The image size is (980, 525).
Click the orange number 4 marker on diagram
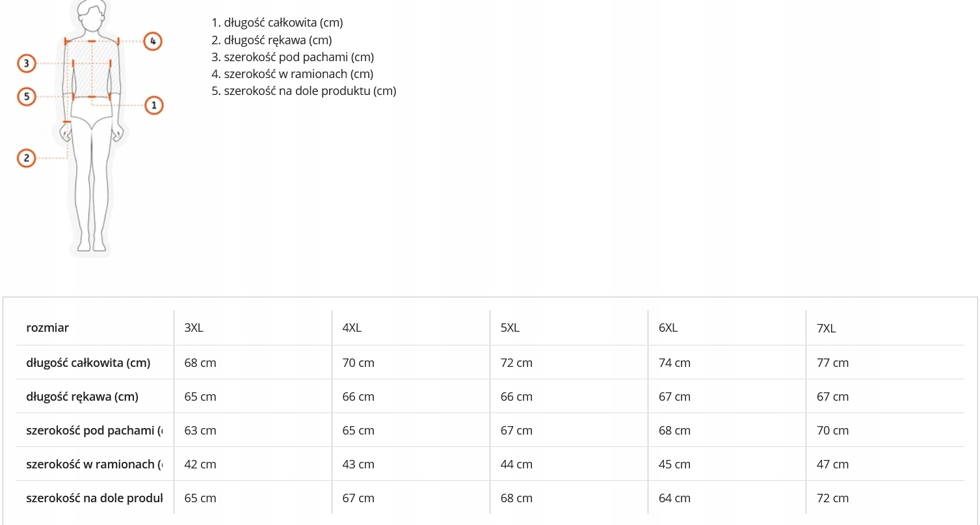click(152, 41)
